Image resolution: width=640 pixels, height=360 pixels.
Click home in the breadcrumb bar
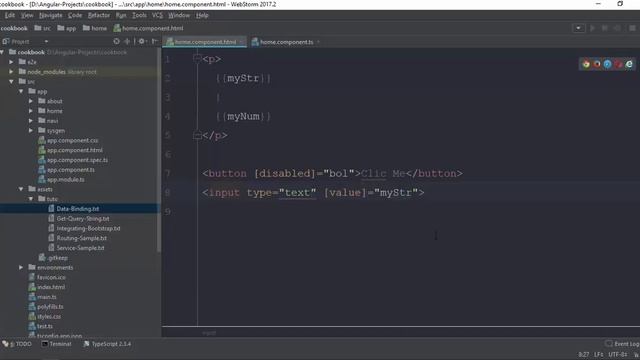click(95, 28)
